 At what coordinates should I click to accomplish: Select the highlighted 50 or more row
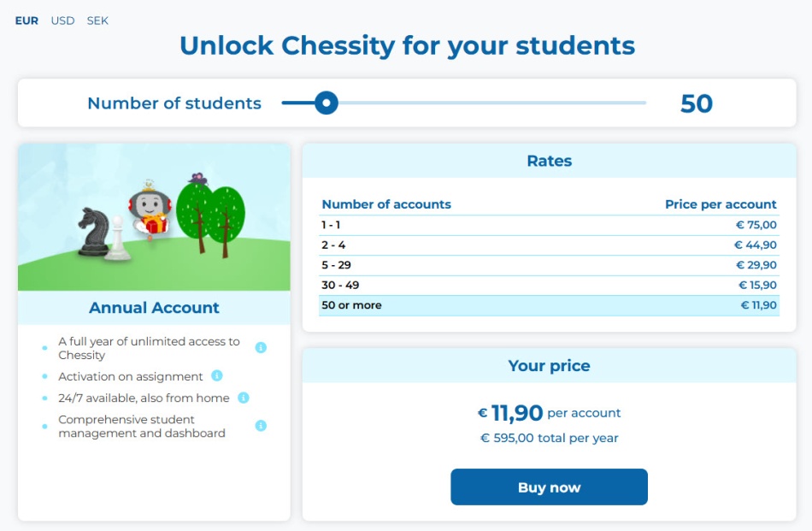click(549, 305)
